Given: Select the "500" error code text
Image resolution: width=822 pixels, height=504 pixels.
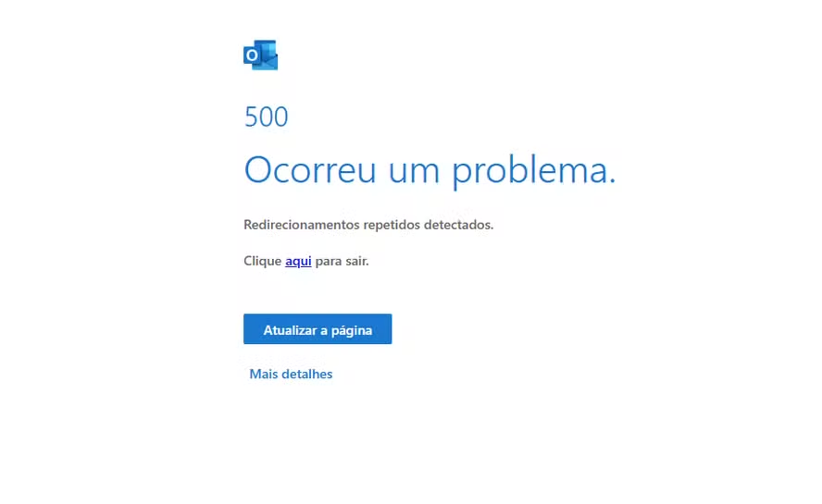Looking at the screenshot, I should (x=267, y=117).
